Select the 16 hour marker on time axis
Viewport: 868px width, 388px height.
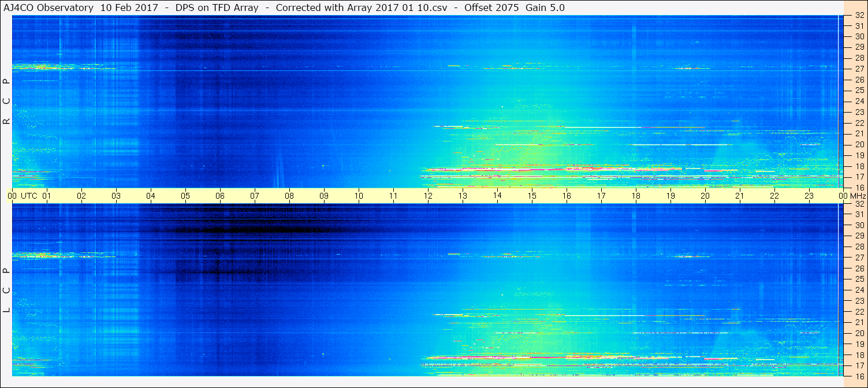[567, 196]
